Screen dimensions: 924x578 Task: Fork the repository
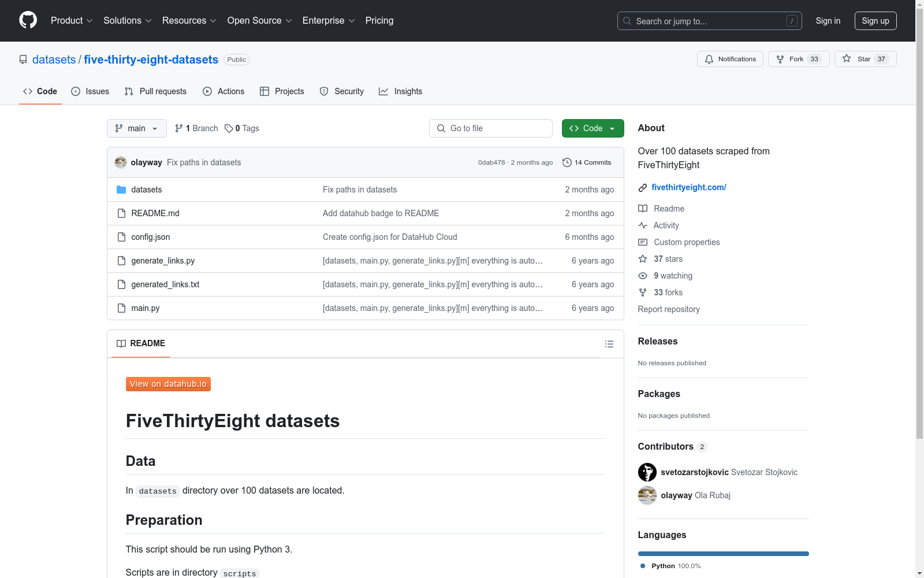click(799, 59)
